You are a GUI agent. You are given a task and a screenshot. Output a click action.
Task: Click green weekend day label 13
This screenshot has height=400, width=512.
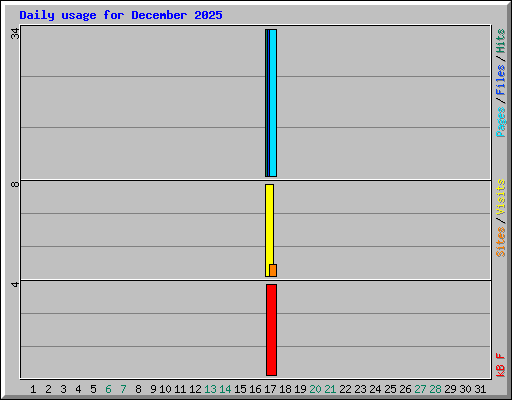pyautogui.click(x=210, y=389)
